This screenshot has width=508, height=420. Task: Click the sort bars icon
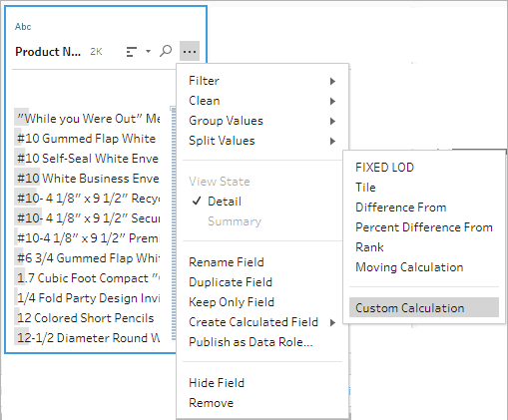click(132, 52)
